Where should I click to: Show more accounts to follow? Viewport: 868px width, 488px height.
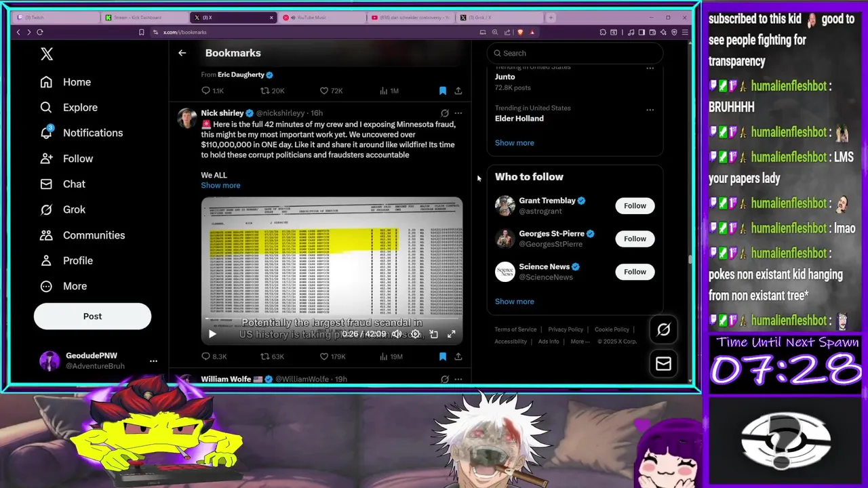click(x=514, y=302)
